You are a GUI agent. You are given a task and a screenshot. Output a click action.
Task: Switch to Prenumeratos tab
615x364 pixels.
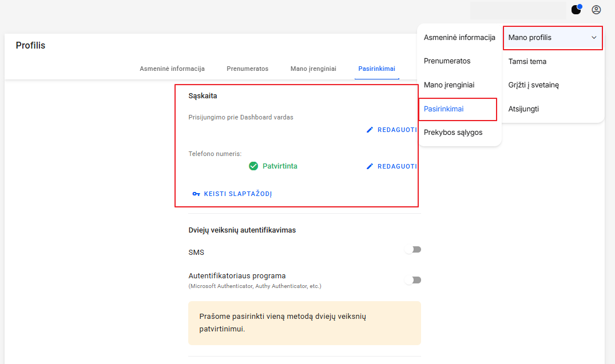point(248,69)
